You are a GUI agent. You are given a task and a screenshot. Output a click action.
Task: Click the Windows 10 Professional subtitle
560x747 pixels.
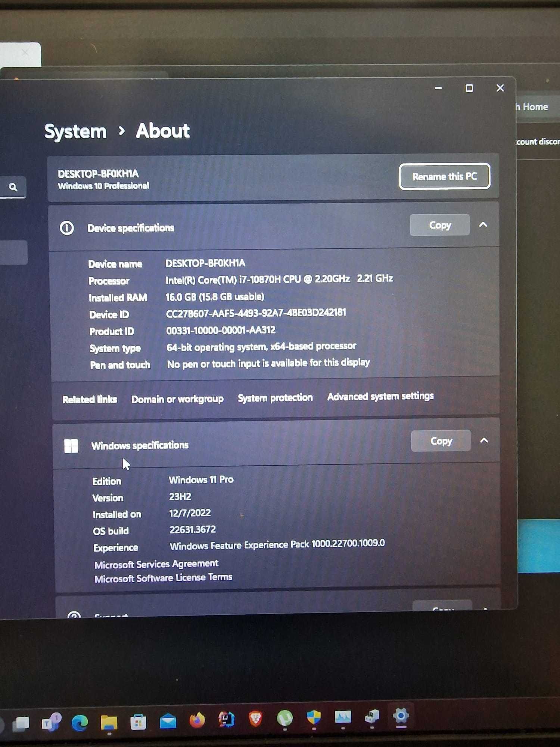click(x=103, y=186)
